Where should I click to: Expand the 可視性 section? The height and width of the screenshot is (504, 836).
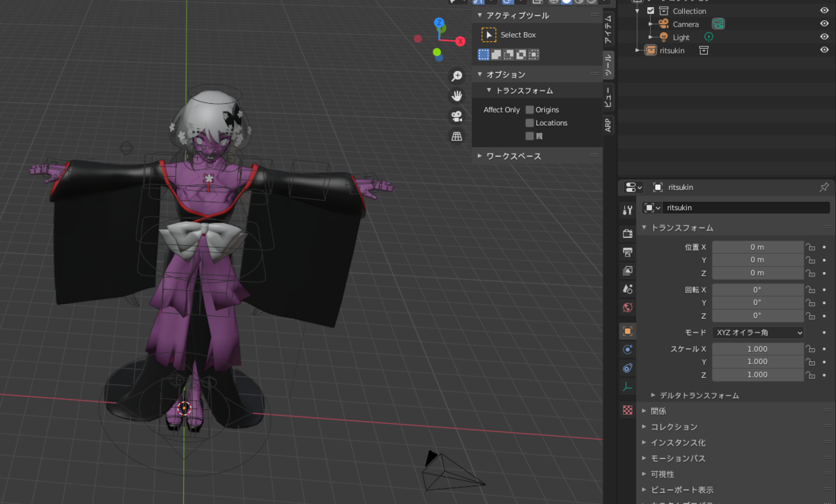pyautogui.click(x=644, y=474)
